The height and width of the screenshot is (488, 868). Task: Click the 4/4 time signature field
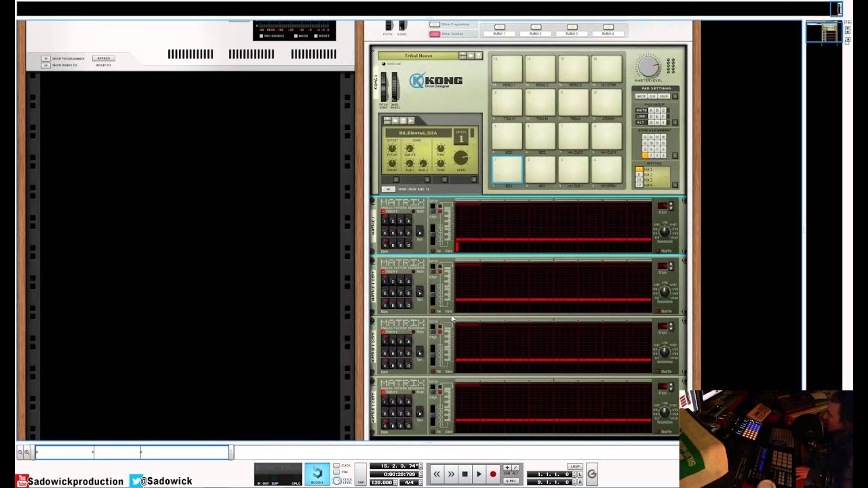click(x=410, y=483)
